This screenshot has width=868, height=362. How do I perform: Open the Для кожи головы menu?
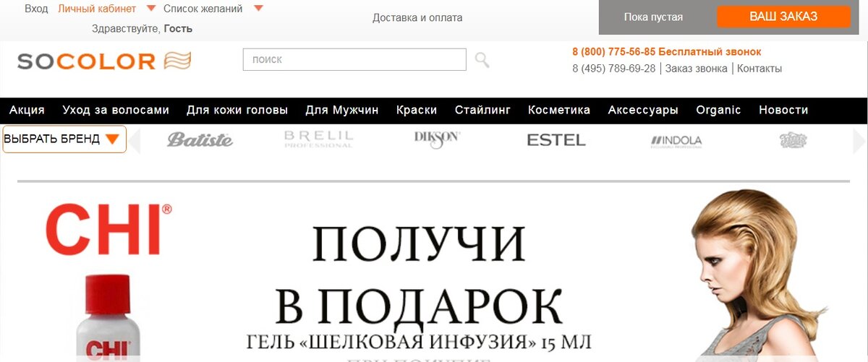pos(237,110)
